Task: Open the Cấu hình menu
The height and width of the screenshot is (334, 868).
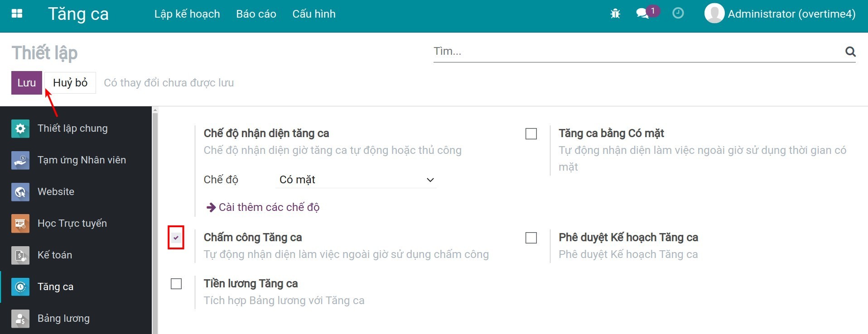Action: [313, 14]
